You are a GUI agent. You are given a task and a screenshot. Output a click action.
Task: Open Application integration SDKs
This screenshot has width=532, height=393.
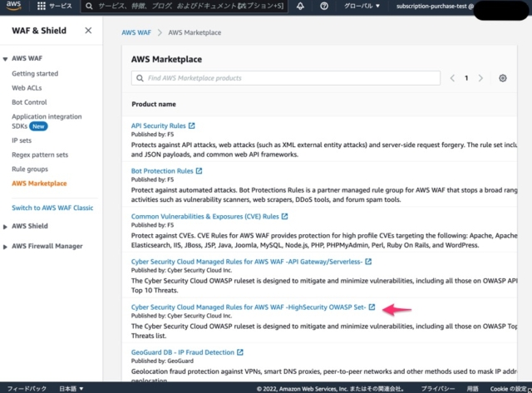(47, 121)
